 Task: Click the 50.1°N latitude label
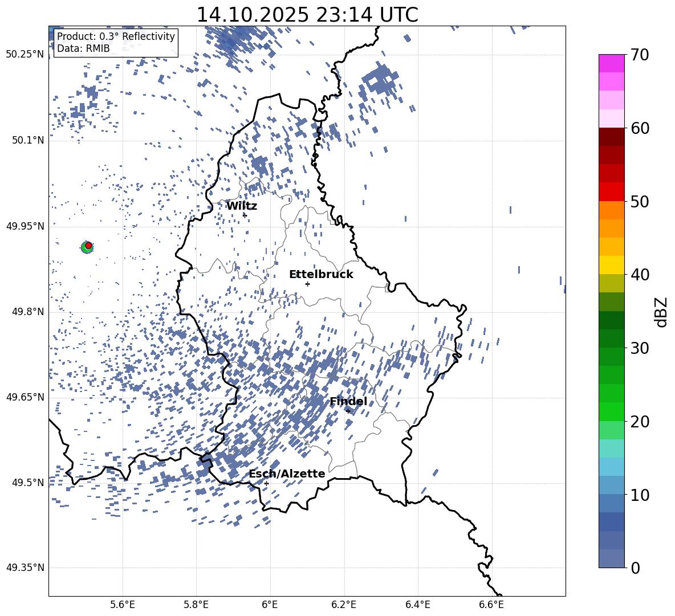click(x=28, y=140)
